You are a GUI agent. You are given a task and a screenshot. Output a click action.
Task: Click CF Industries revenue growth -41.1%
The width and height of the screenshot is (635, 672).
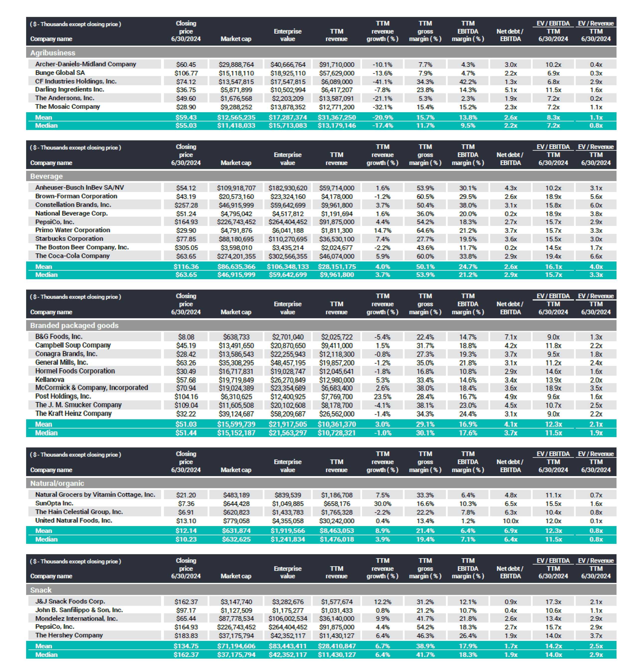pyautogui.click(x=382, y=82)
